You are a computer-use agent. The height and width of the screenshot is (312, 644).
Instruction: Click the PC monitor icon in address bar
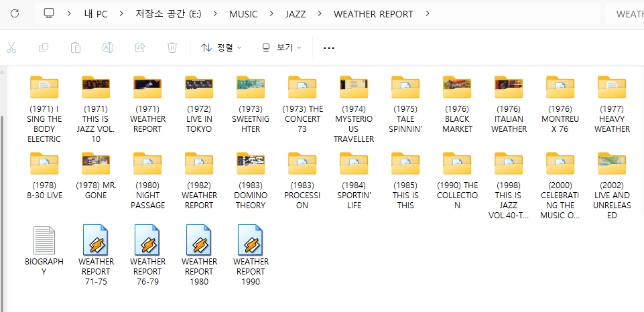click(49, 13)
